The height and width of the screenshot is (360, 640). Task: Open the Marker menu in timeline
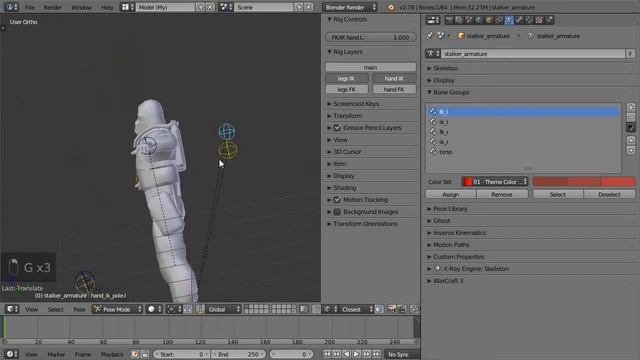click(x=56, y=354)
